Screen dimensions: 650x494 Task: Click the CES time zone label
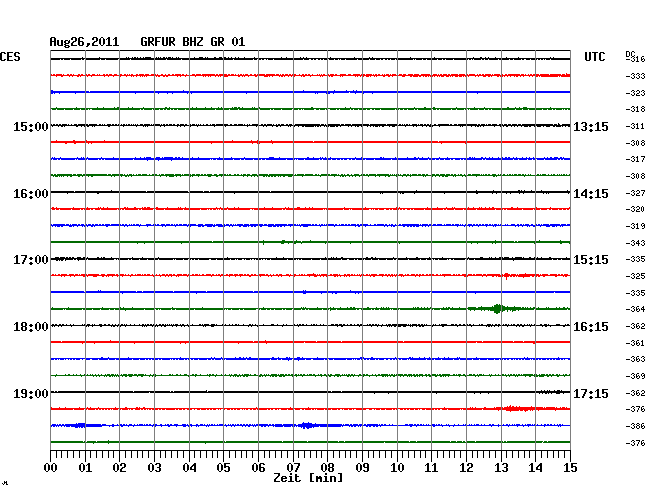(x=10, y=57)
